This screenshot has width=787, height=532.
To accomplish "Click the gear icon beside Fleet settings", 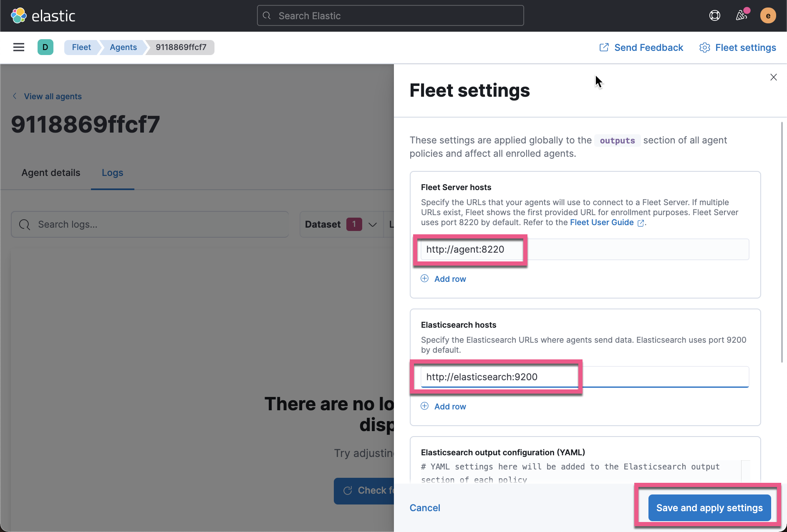I will pyautogui.click(x=705, y=48).
